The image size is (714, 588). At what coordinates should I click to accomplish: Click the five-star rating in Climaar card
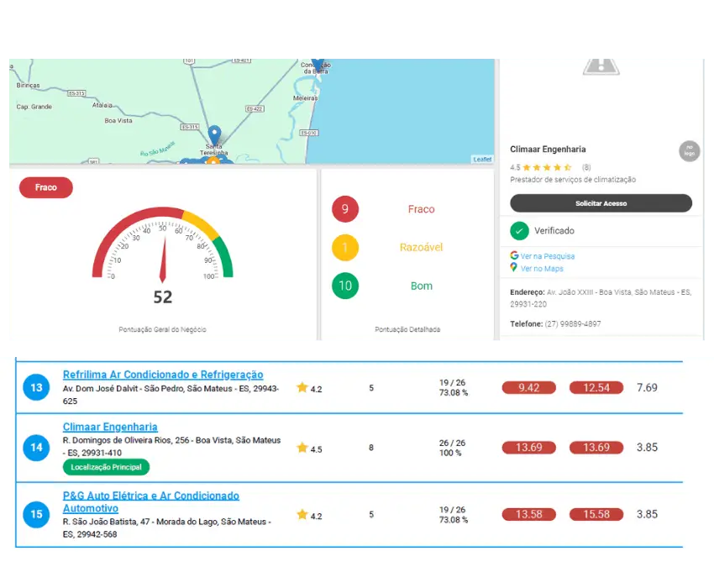coord(547,168)
